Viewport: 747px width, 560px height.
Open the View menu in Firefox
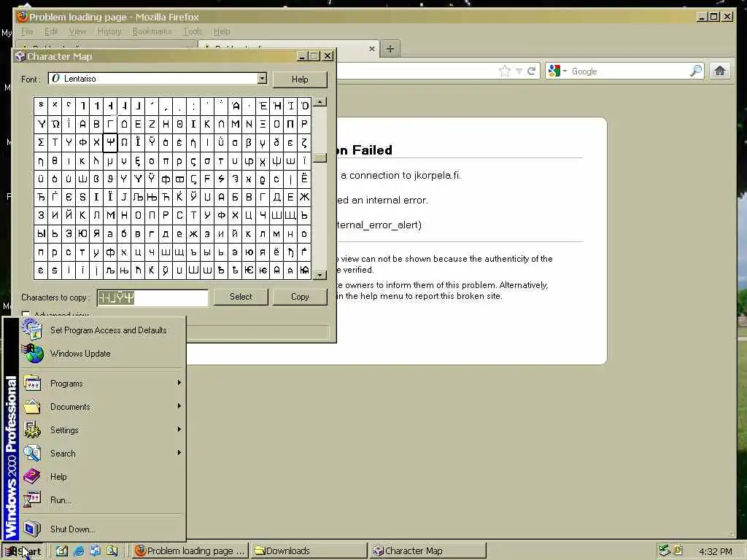tap(77, 31)
